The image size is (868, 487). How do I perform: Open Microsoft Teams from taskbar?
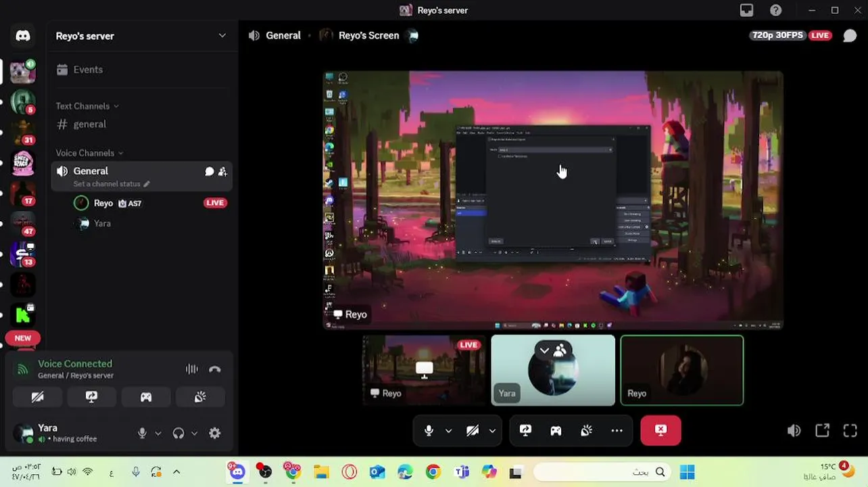(x=462, y=472)
